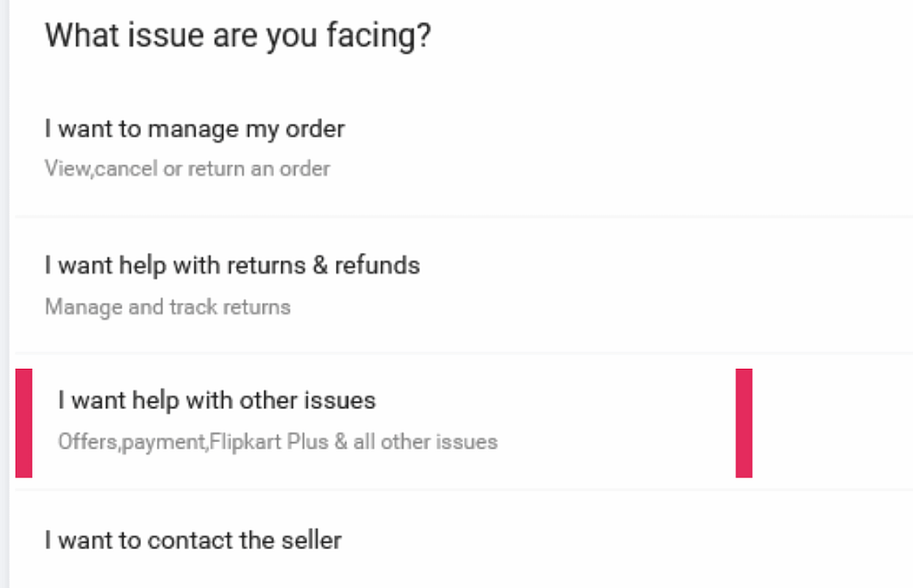Choose "I want help with other issues"

217,400
